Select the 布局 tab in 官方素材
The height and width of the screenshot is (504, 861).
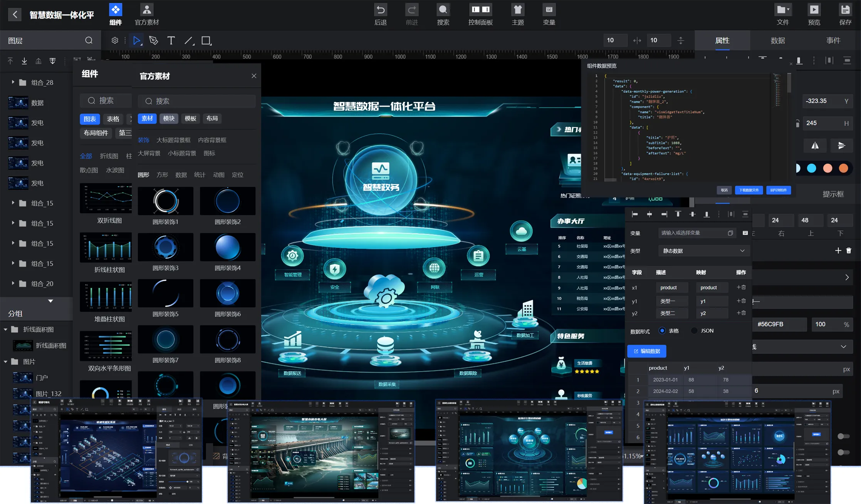(x=212, y=118)
